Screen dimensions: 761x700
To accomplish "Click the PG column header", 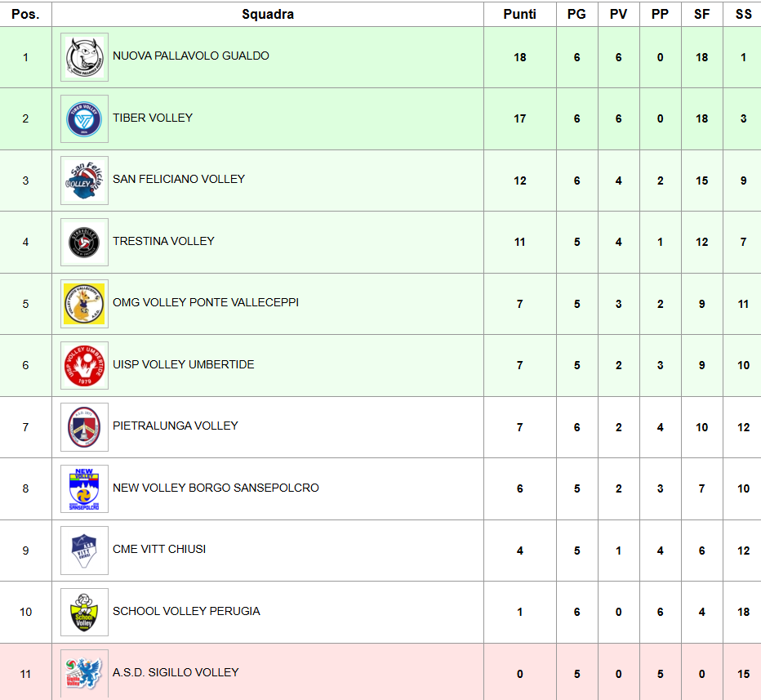I will click(576, 14).
